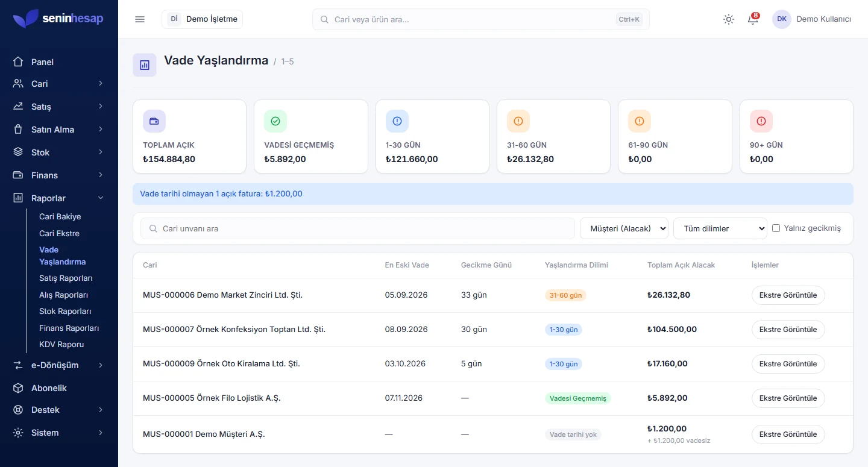Screen dimensions: 868x467
Task: Click the DK user avatar
Action: pos(782,19)
